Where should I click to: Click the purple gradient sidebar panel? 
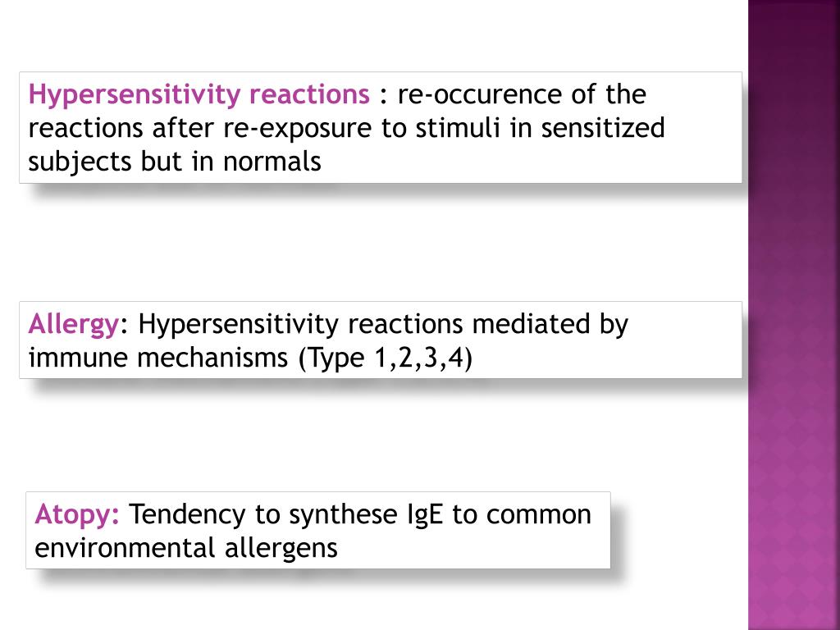tap(794, 315)
